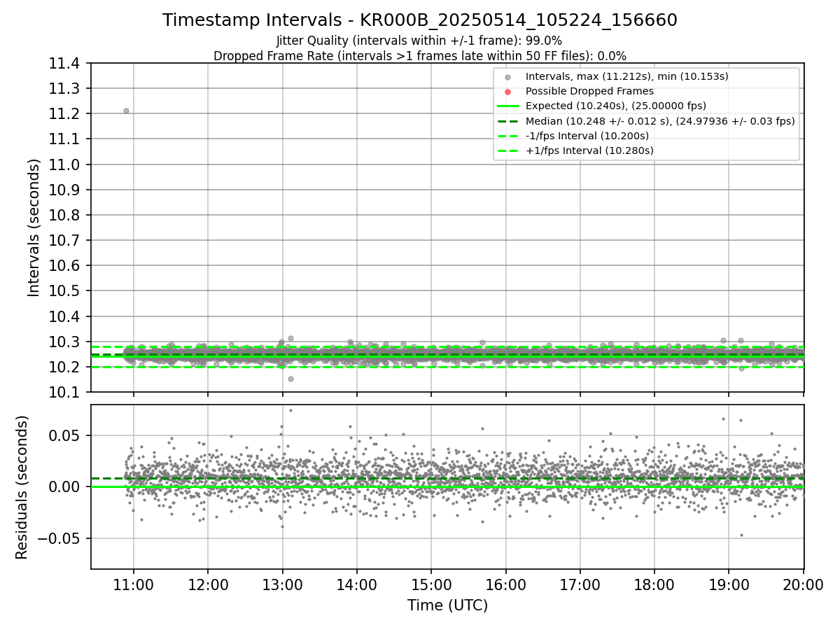840x630 pixels.
Task: Click the outlier data point near 11.2 seconds
Action: click(126, 111)
